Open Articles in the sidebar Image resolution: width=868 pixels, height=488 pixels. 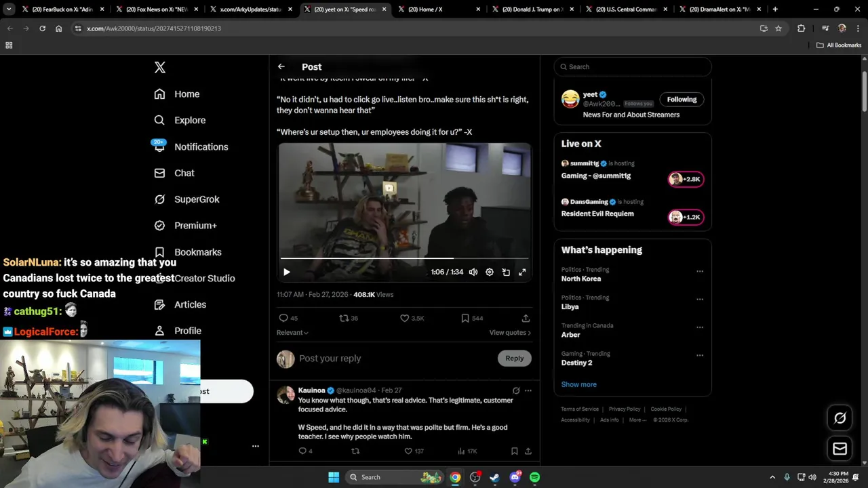(180, 304)
